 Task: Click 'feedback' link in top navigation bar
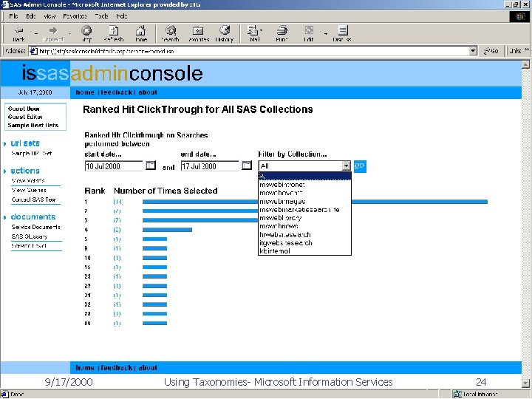[117, 92]
